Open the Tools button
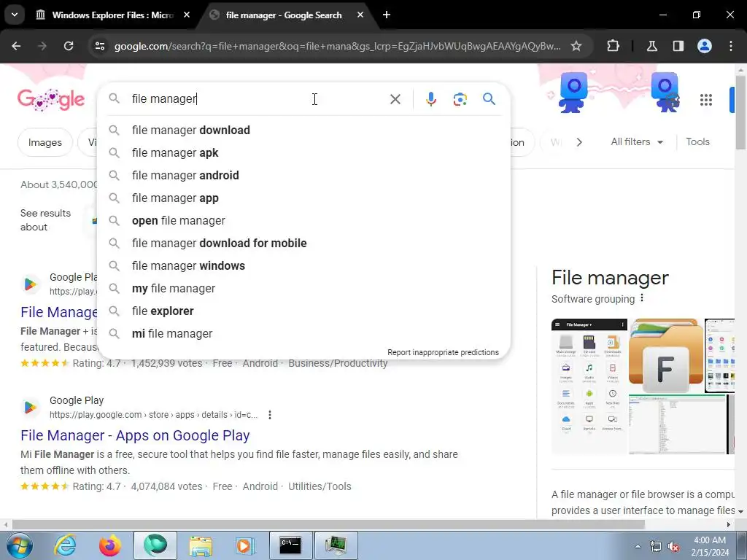The image size is (747, 560). pyautogui.click(x=697, y=142)
